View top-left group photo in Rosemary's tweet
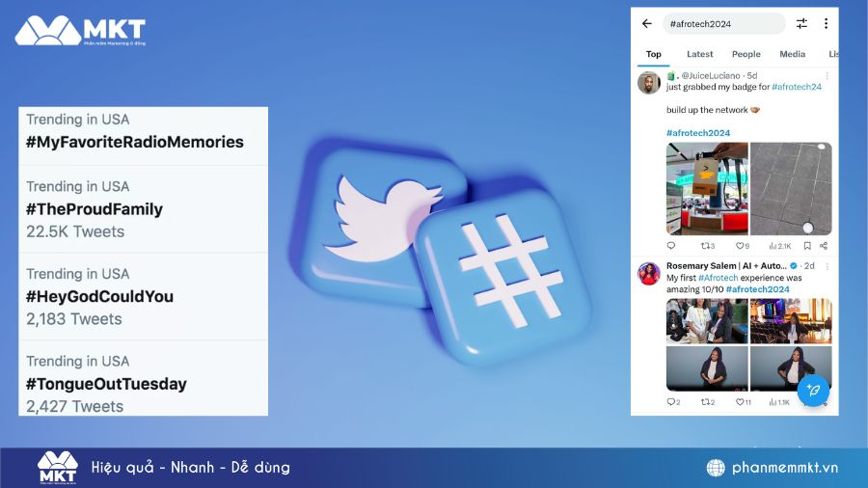This screenshot has height=488, width=868. coord(707,321)
